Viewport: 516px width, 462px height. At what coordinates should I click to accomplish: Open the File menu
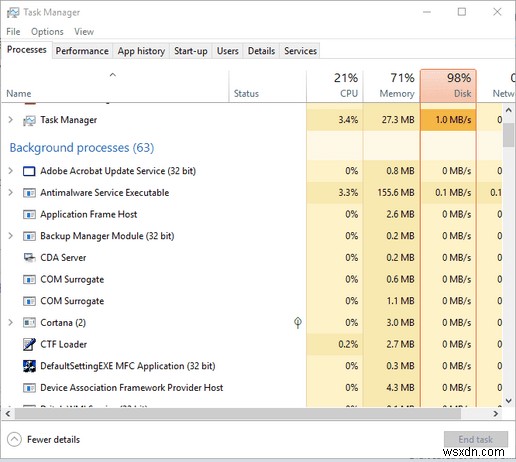tap(13, 32)
